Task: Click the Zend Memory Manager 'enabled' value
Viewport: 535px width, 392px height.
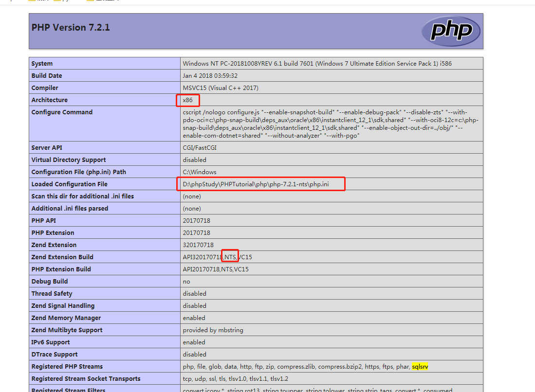Action: click(x=194, y=318)
